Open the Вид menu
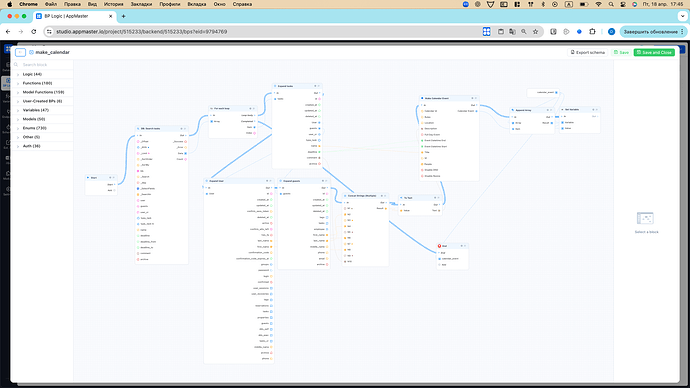 tap(92, 4)
